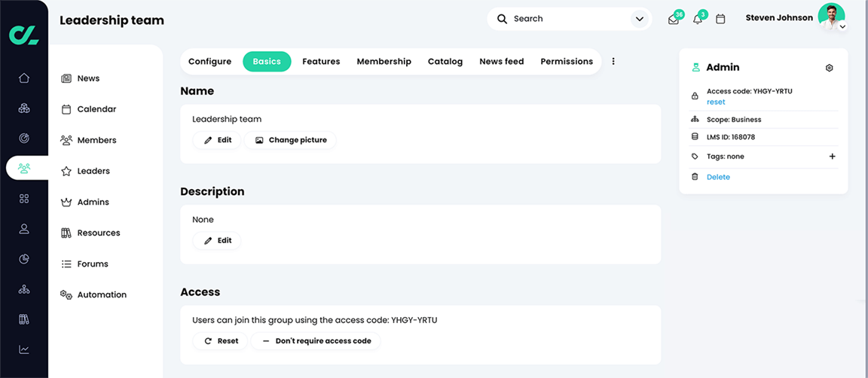Open the notifications bell
The height and width of the screenshot is (378, 868).
tap(698, 20)
